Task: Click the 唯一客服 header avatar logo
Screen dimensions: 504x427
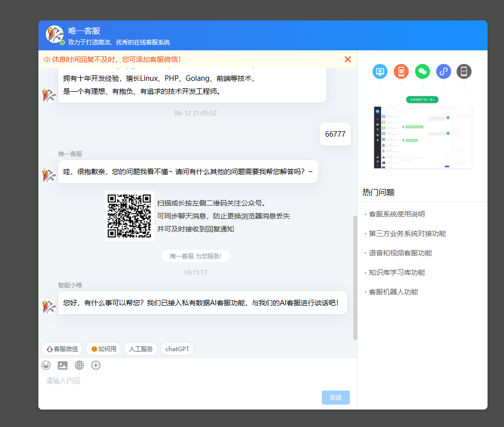Action: click(55, 34)
